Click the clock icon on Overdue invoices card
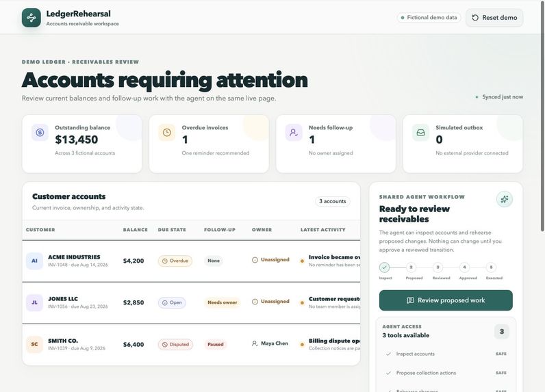Screen dimensions: 545x392 pyautogui.click(x=167, y=132)
